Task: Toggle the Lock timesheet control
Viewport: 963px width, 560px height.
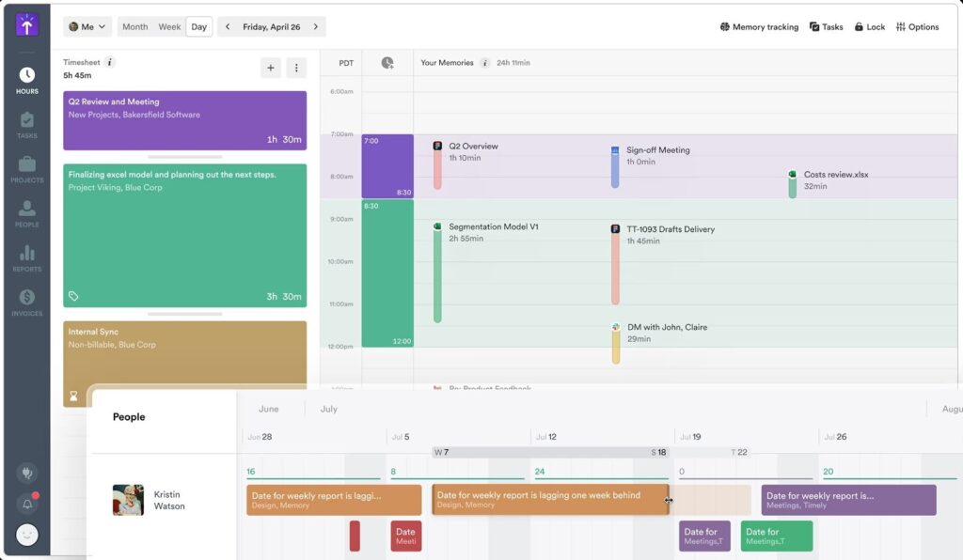Action: (869, 27)
